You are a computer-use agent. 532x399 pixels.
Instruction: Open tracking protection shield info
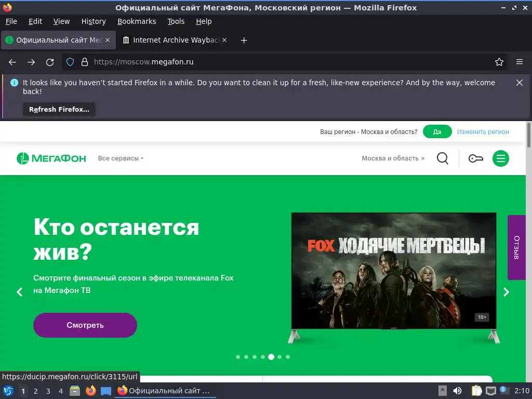[x=70, y=62]
